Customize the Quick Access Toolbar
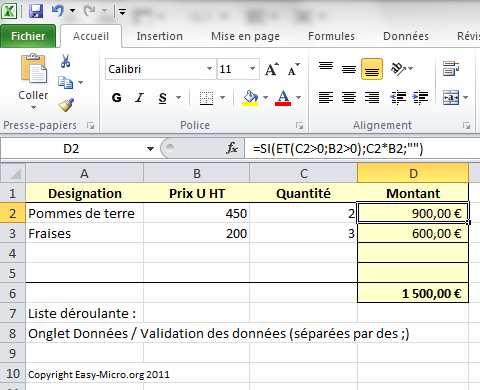480x390 pixels. point(122,12)
